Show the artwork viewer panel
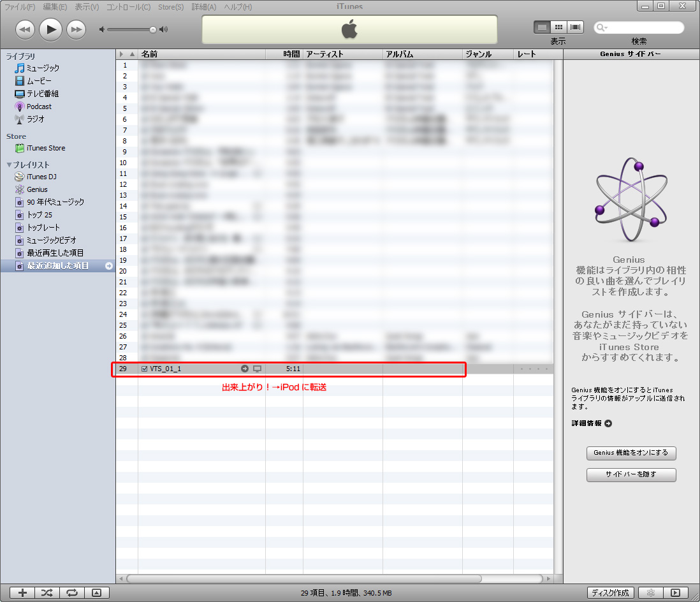Viewport: 700px width, 602px height. click(96, 592)
